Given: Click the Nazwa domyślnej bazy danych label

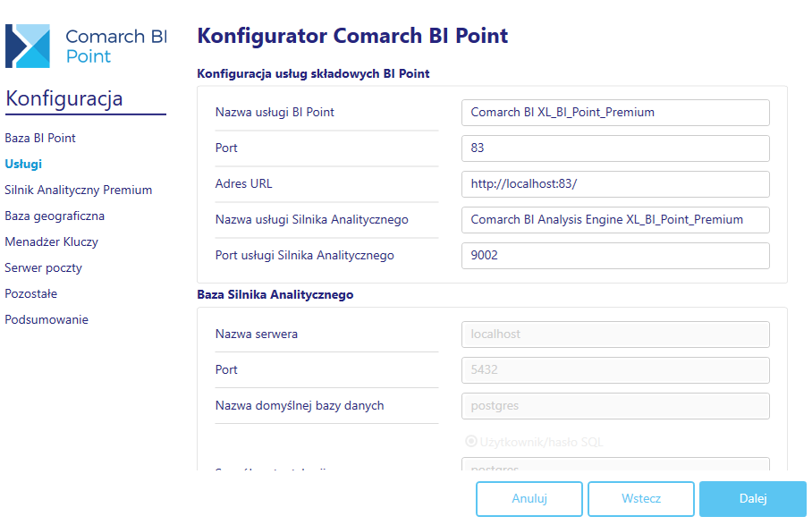Looking at the screenshot, I should (300, 405).
